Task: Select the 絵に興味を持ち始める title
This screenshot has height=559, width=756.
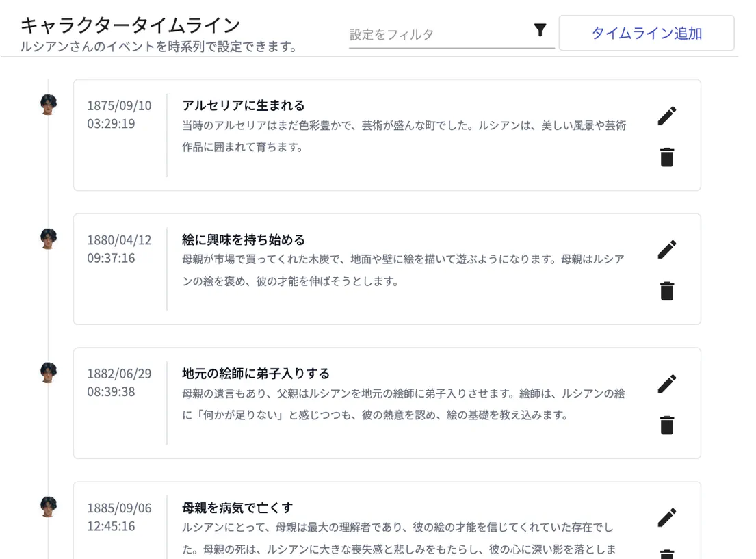Action: (244, 239)
